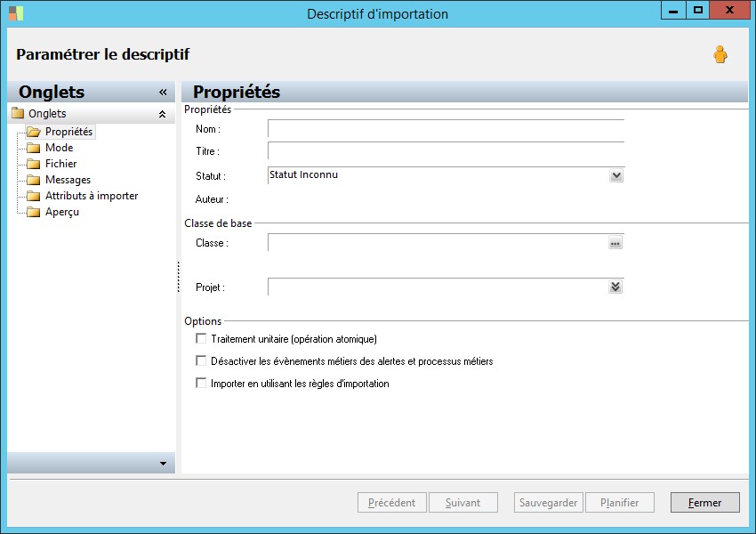Enable Traitement unitaire checkbox
Image resolution: width=756 pixels, height=534 pixels.
click(201, 339)
